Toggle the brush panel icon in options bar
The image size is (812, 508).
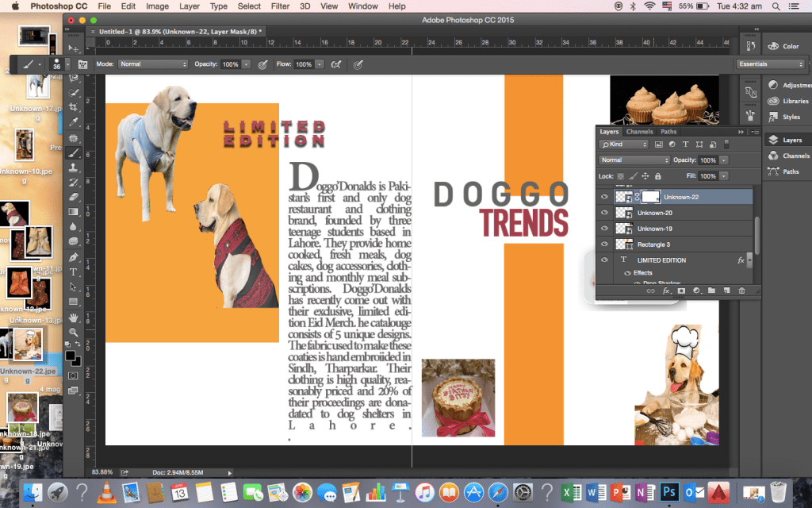(x=82, y=64)
